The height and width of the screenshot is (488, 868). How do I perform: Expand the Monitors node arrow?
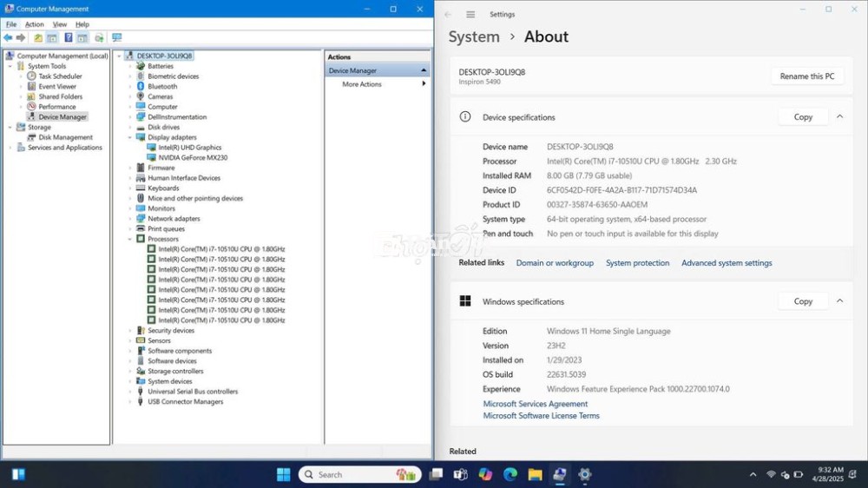[x=130, y=208]
